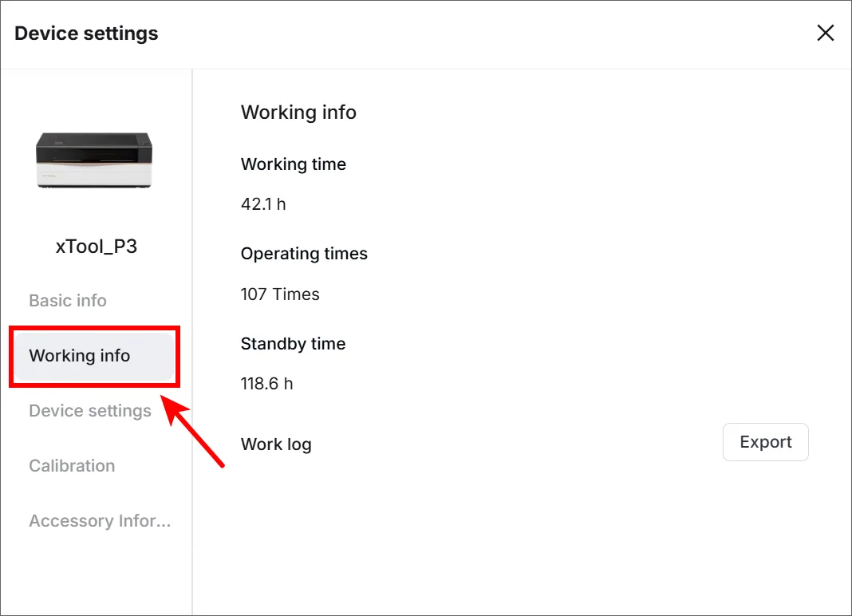
Task: Click the Device settings dialog title
Action: (x=86, y=34)
